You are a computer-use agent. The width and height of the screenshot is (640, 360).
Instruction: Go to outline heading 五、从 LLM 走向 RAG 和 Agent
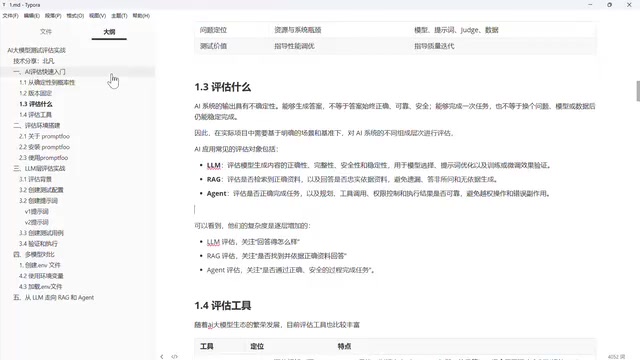coord(53,297)
